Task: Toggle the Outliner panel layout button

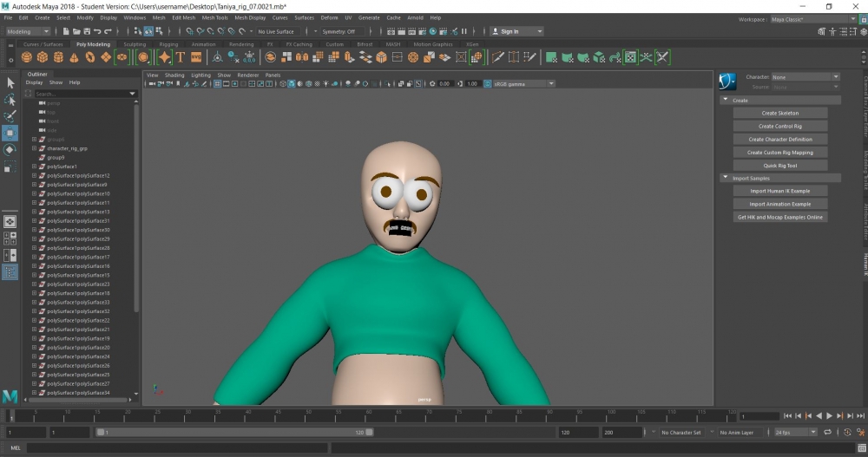Action: pyautogui.click(x=10, y=271)
